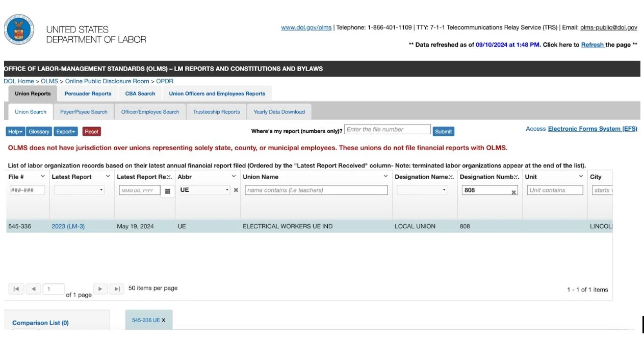
Task: Open Electronic Forms System (EFS) link
Action: click(x=593, y=129)
